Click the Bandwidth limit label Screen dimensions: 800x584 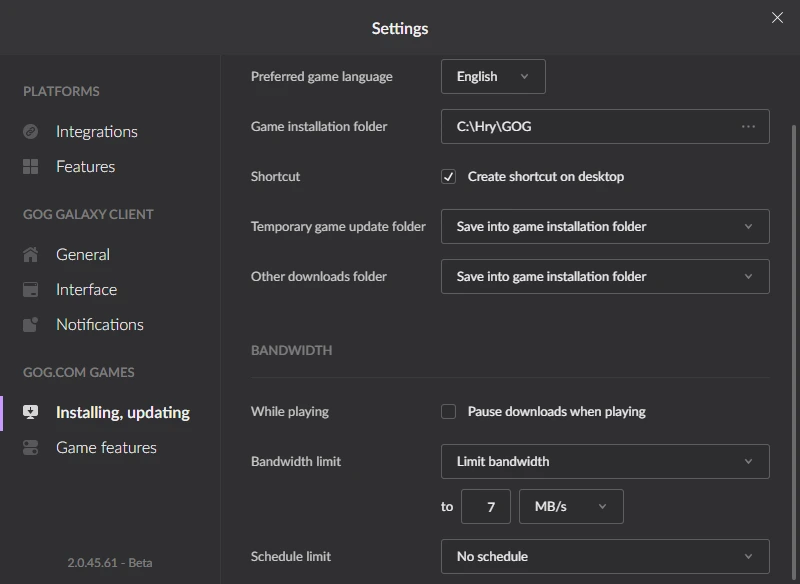pos(296,462)
